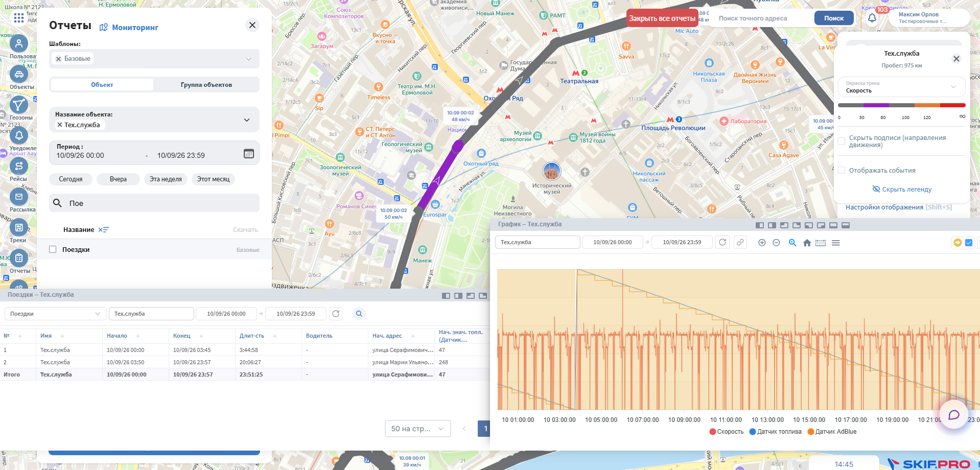Click the speed color legend bar
980x470 pixels.
pos(902,105)
